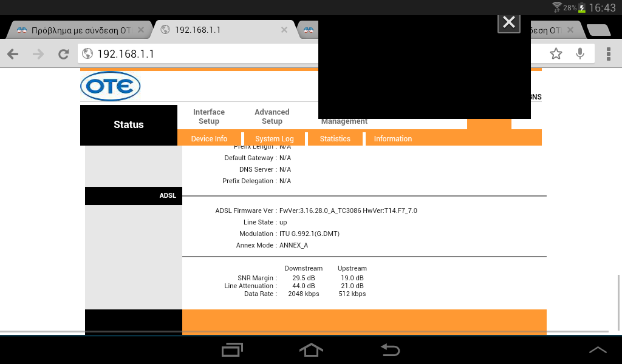Click the modulation value ITU G.992.1(G.DMT)
Viewport: 622px width, 364px height.
(309, 234)
